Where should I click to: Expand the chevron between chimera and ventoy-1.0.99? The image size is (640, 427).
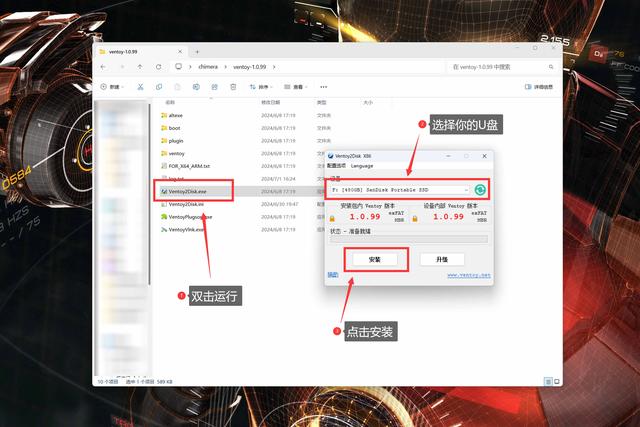click(226, 67)
